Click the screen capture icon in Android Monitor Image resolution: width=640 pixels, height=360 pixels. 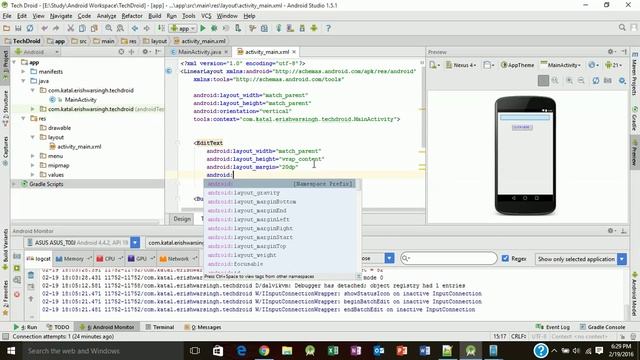[17, 256]
